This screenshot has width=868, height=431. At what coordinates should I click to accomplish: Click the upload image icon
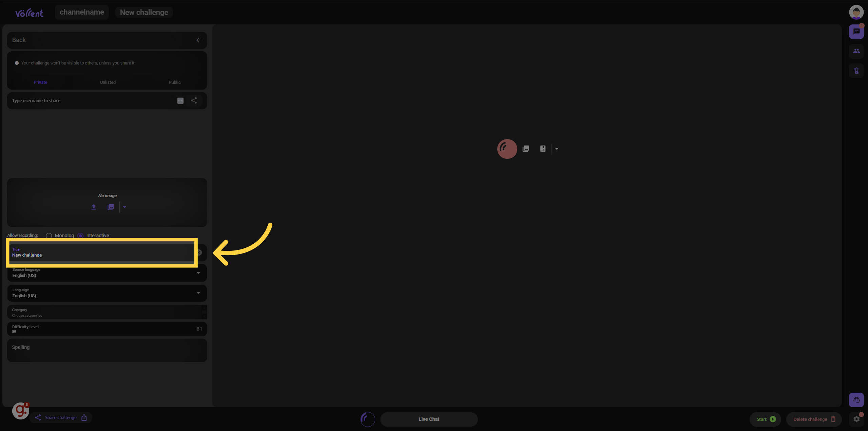(94, 207)
